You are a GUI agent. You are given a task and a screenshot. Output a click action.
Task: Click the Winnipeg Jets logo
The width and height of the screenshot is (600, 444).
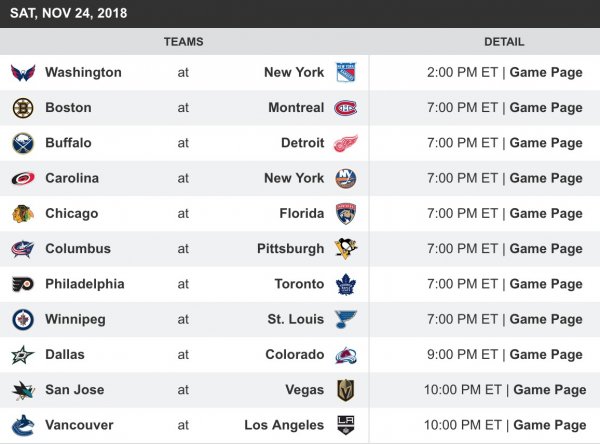pyautogui.click(x=23, y=320)
